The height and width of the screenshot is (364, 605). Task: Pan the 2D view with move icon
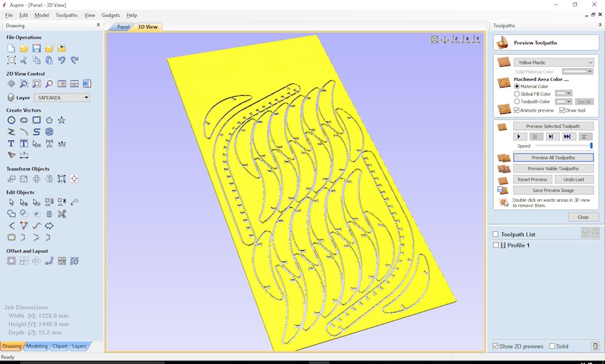(11, 84)
